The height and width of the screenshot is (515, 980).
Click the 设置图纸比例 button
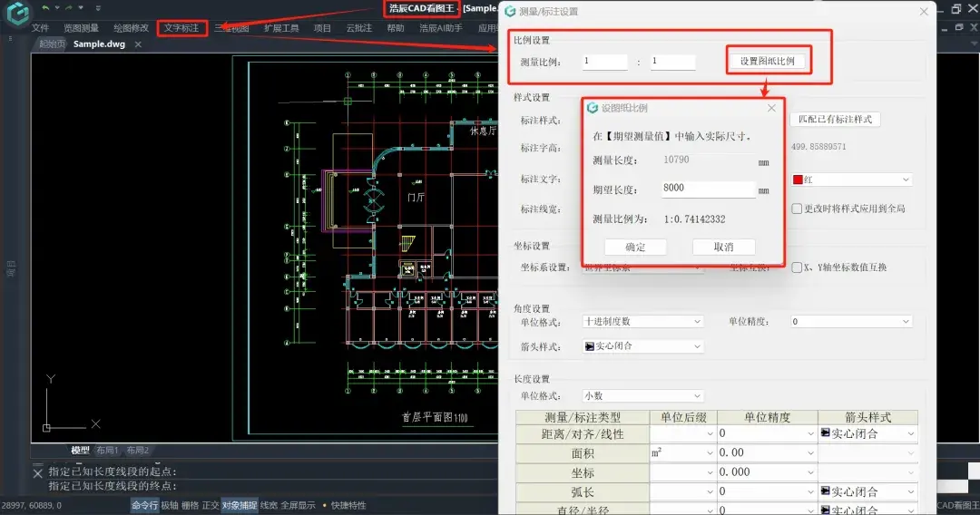pos(768,61)
